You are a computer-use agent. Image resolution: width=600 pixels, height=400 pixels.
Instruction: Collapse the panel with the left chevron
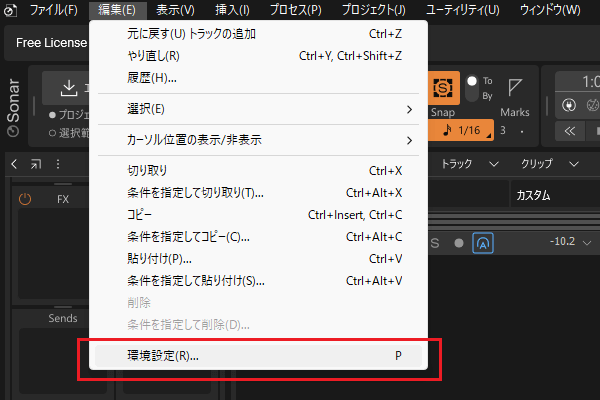pos(14,164)
